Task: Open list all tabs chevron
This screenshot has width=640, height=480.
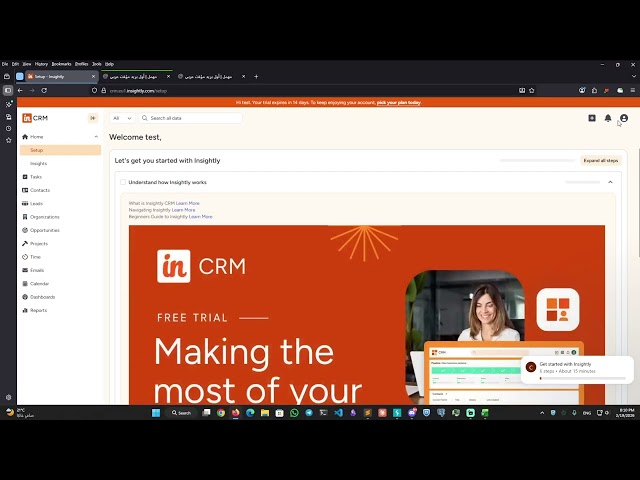Action: (633, 76)
